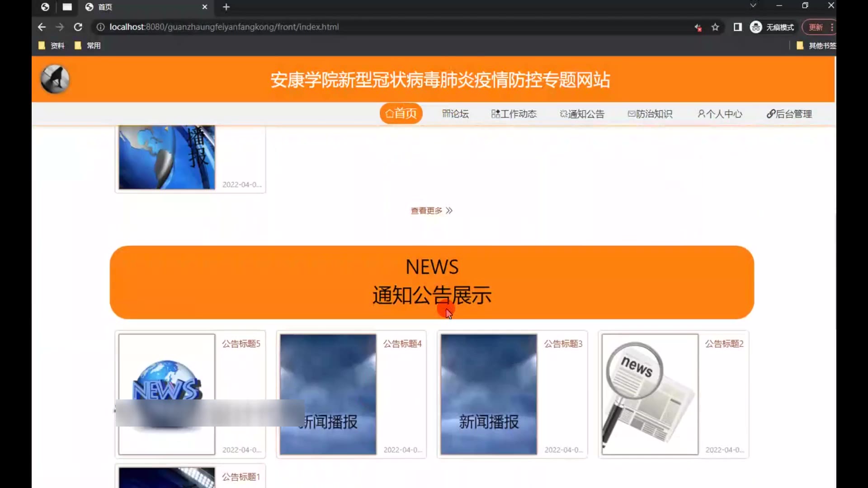Screen dimensions: 868x488
Task: Click the site information icon
Action: [100, 27]
